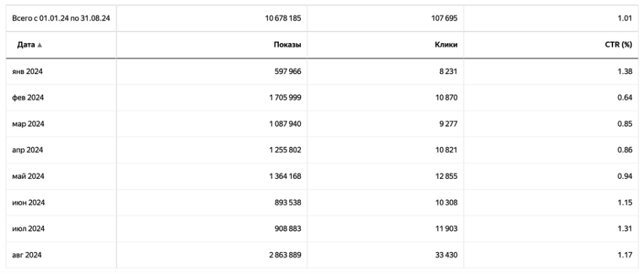Select the янв 2024 CTR value 1.38
This screenshot has width=644, height=274.
[623, 71]
